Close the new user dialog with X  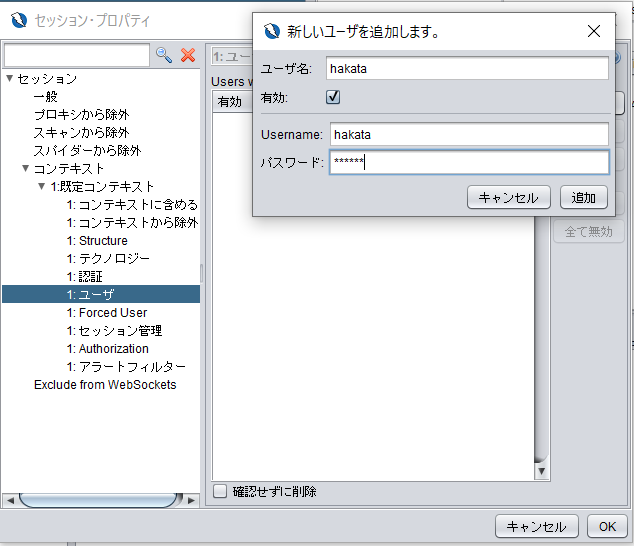(594, 31)
